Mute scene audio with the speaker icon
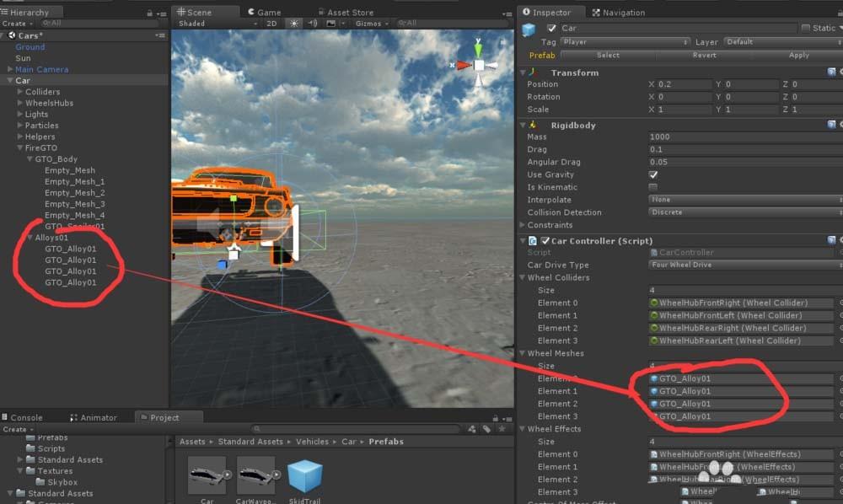 pos(310,24)
